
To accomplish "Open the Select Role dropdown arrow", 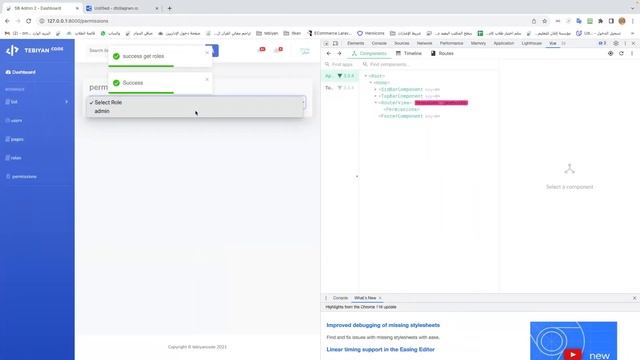I will point(303,102).
